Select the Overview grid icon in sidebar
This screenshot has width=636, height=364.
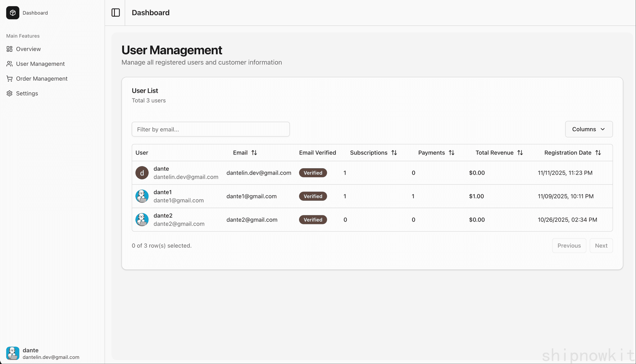(x=9, y=49)
